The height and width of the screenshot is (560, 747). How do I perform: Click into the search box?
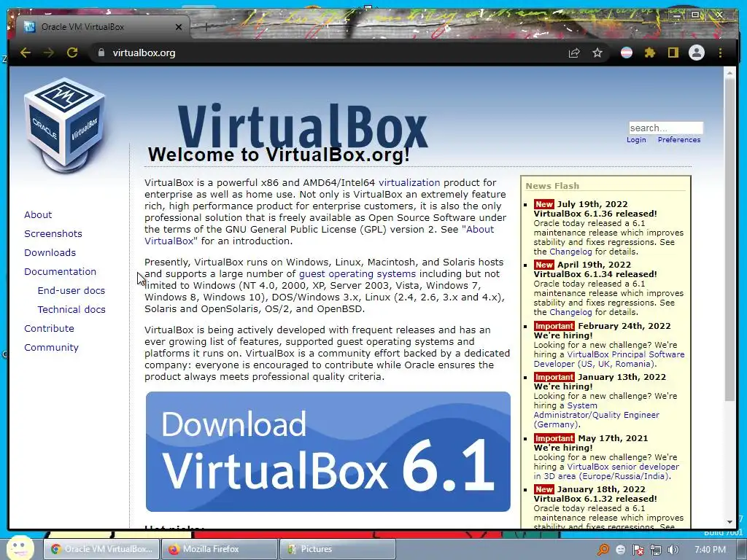point(665,128)
